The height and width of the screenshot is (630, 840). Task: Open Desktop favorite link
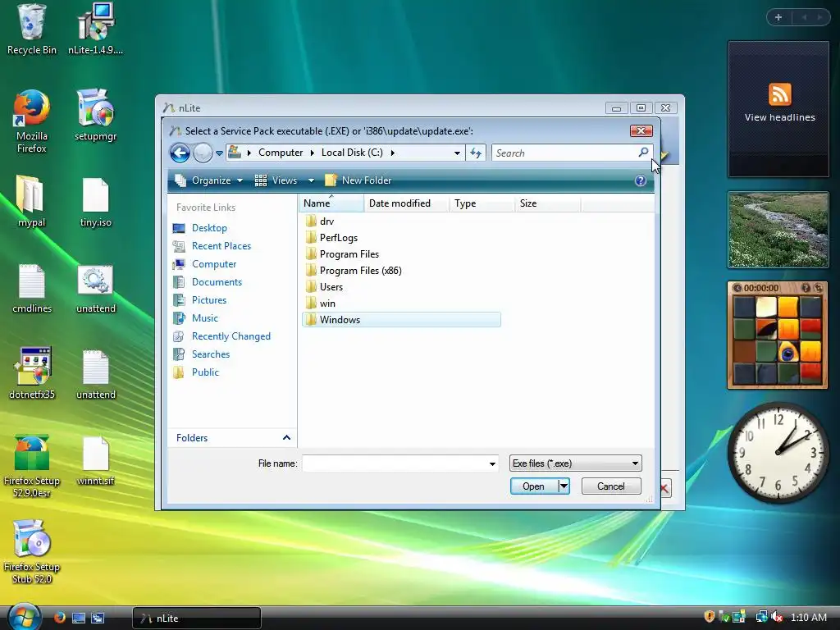(x=200, y=228)
